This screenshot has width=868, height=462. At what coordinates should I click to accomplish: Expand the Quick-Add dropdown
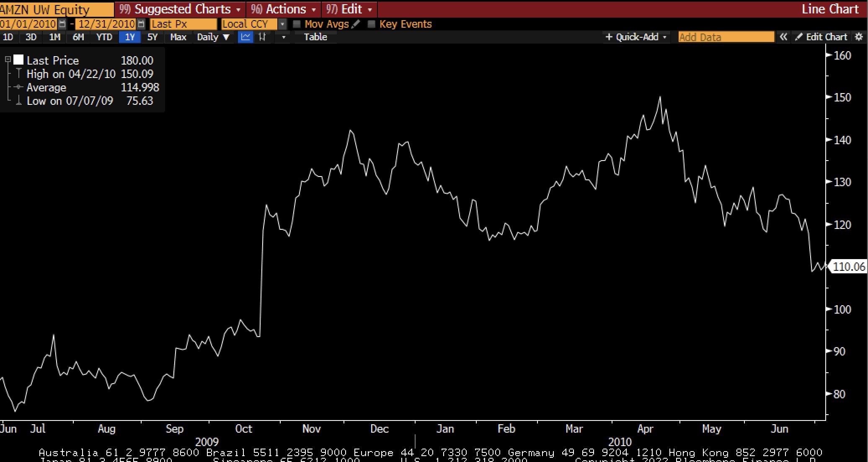pos(636,37)
